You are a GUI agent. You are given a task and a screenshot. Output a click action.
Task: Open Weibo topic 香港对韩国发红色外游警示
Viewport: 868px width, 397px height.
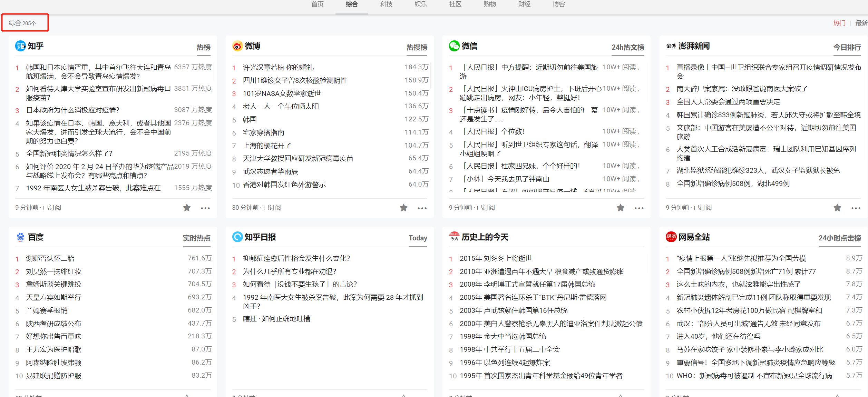point(284,185)
